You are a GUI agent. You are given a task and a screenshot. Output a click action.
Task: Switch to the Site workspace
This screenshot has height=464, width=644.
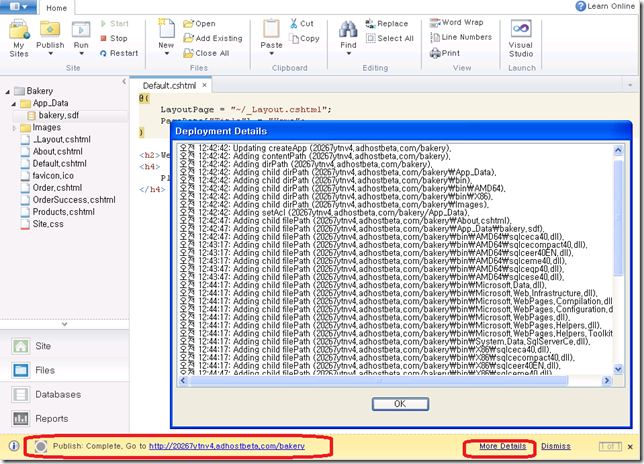[x=64, y=346]
